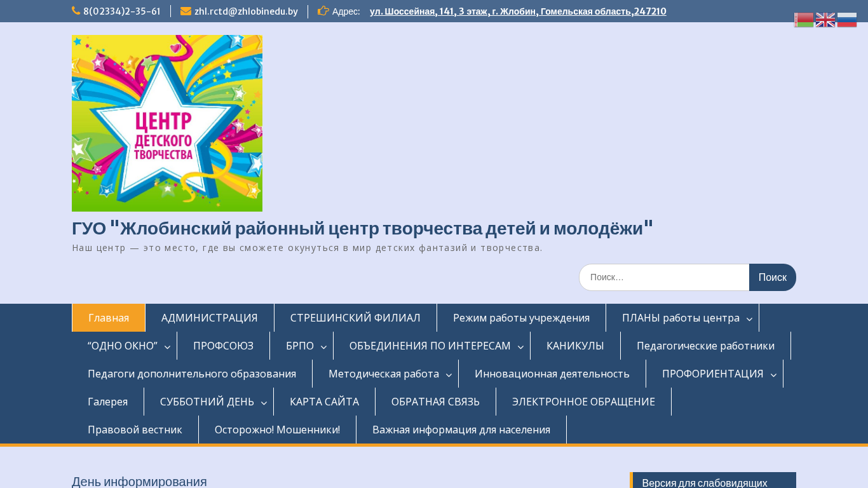Open the Главная menu item
868x488 pixels.
click(x=109, y=318)
